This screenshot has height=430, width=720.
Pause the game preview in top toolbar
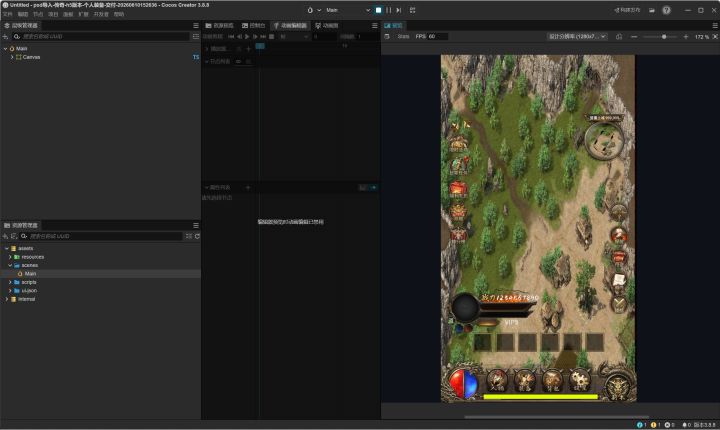388,10
